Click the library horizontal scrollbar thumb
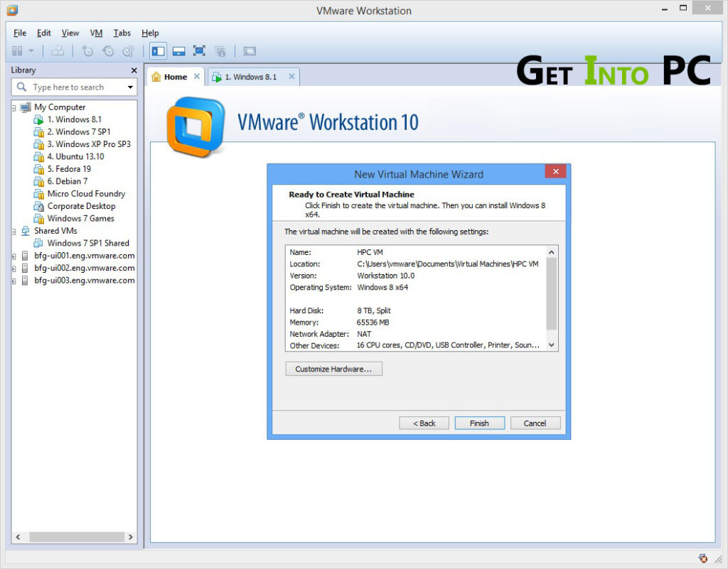The height and width of the screenshot is (569, 728). [77, 537]
